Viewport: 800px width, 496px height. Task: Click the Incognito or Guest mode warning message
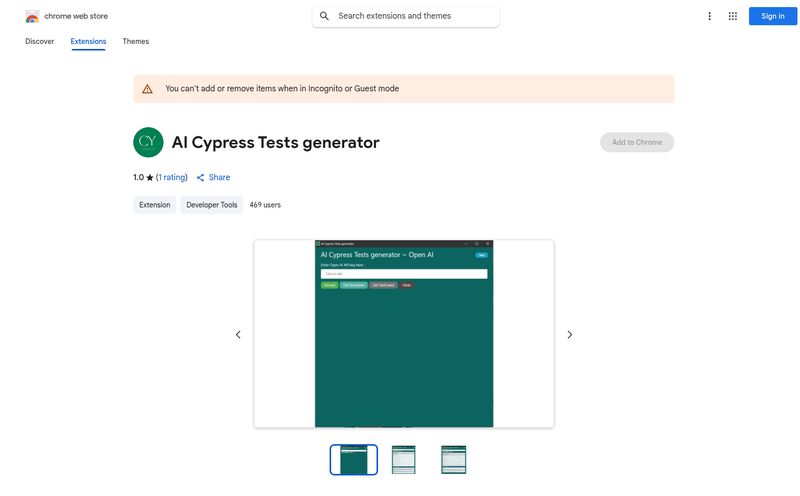[282, 89]
